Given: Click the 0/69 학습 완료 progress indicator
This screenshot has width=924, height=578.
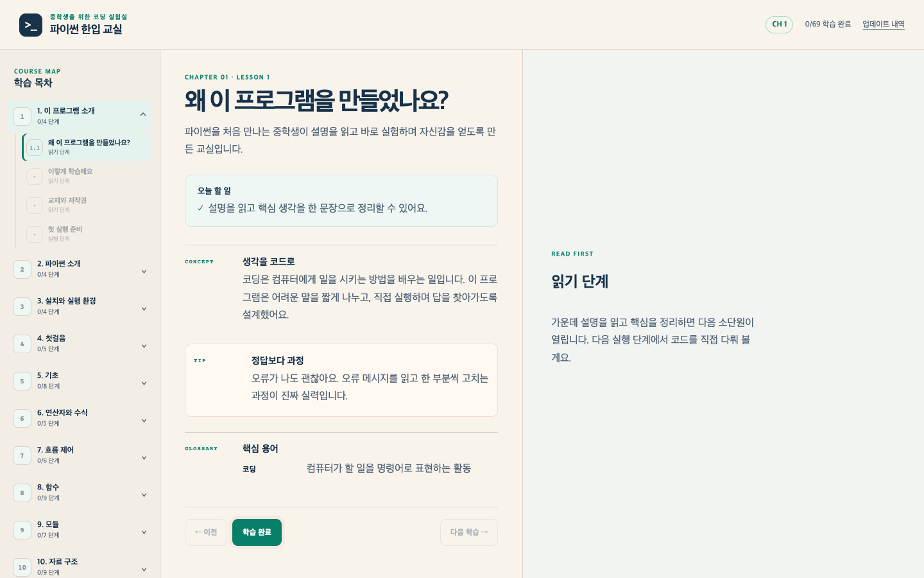Looking at the screenshot, I should pyautogui.click(x=828, y=24).
